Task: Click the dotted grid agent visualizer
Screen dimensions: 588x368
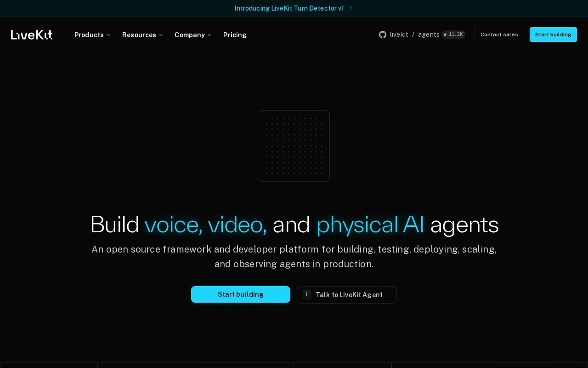Action: [x=294, y=146]
